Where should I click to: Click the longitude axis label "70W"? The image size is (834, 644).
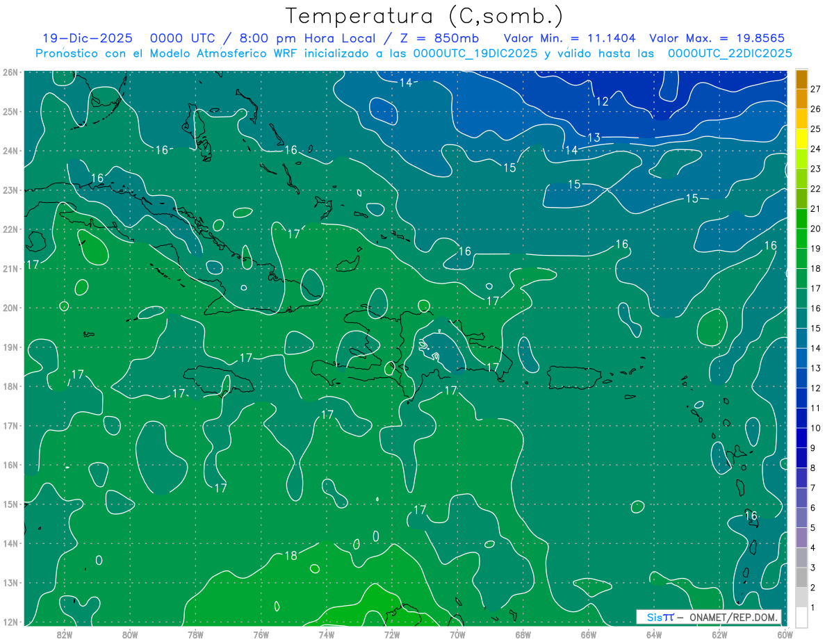(457, 634)
